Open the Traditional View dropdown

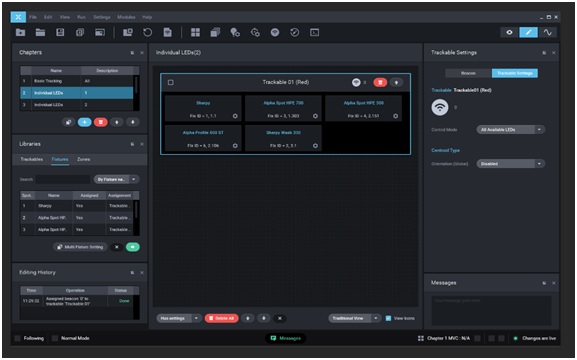click(x=354, y=318)
